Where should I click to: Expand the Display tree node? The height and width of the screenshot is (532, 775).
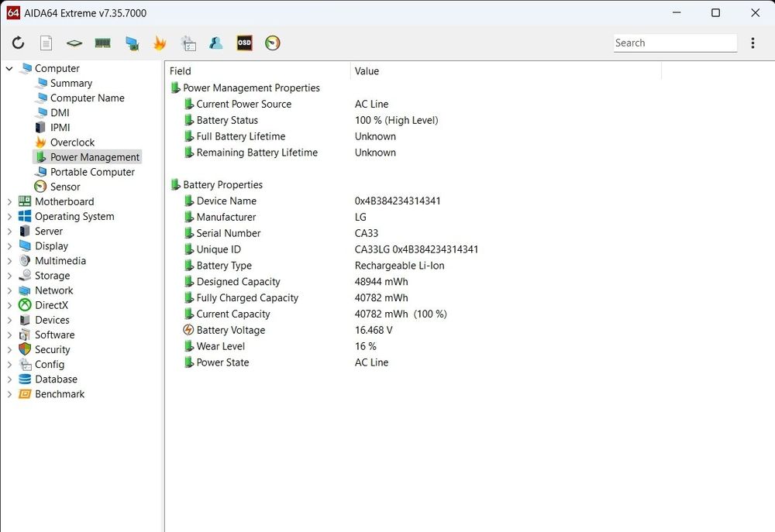tap(9, 246)
